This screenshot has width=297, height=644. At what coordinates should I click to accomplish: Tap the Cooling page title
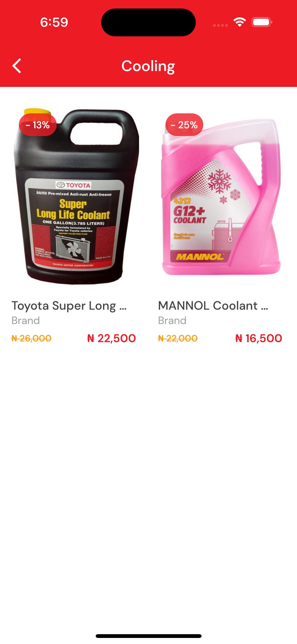point(148,66)
